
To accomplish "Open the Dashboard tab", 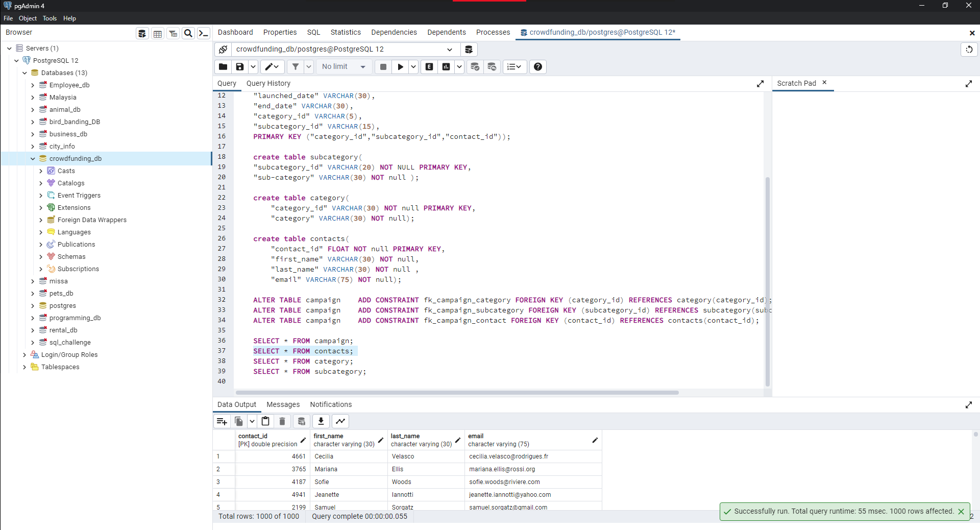I will click(x=235, y=32).
